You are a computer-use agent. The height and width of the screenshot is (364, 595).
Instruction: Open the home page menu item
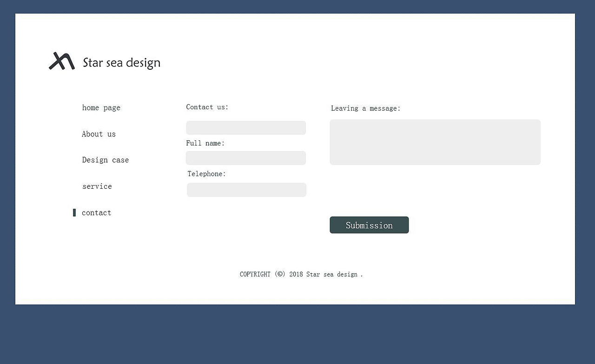click(x=101, y=108)
